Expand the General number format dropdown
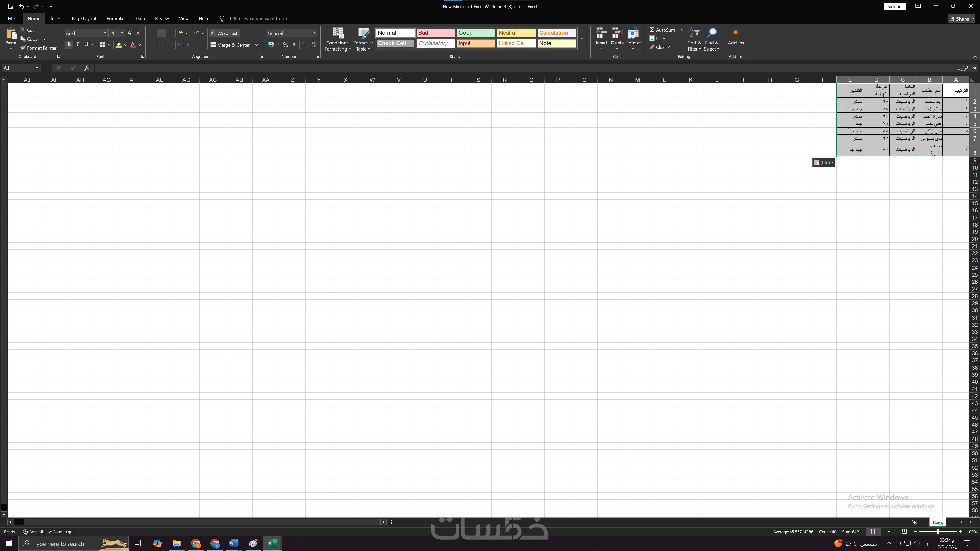This screenshot has height=551, width=980. tap(314, 33)
